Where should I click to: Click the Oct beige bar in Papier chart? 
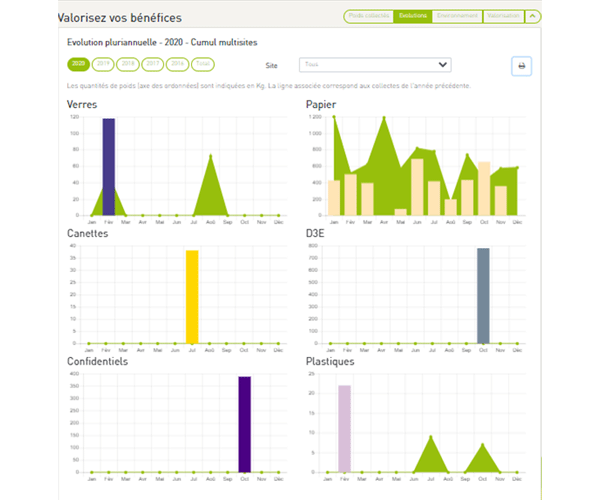tap(484, 189)
